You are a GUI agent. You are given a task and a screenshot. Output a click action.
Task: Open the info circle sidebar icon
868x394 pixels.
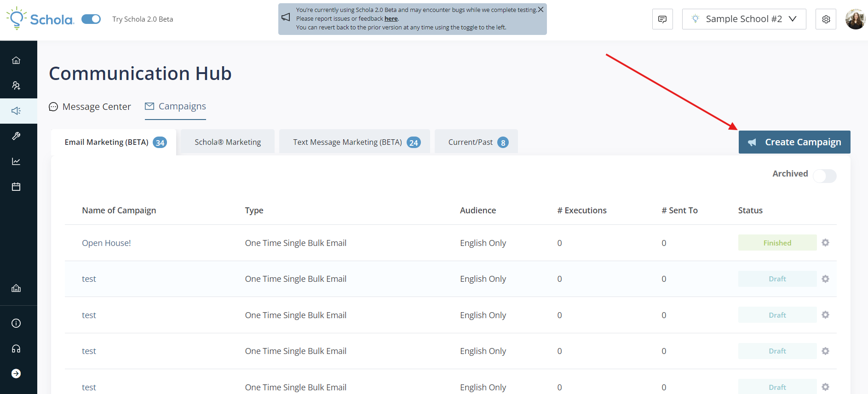16,323
